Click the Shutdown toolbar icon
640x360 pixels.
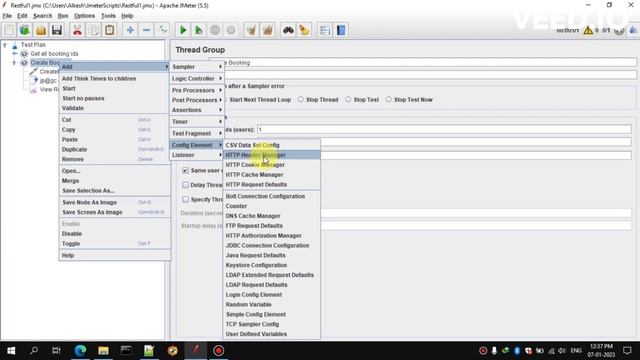click(231, 30)
